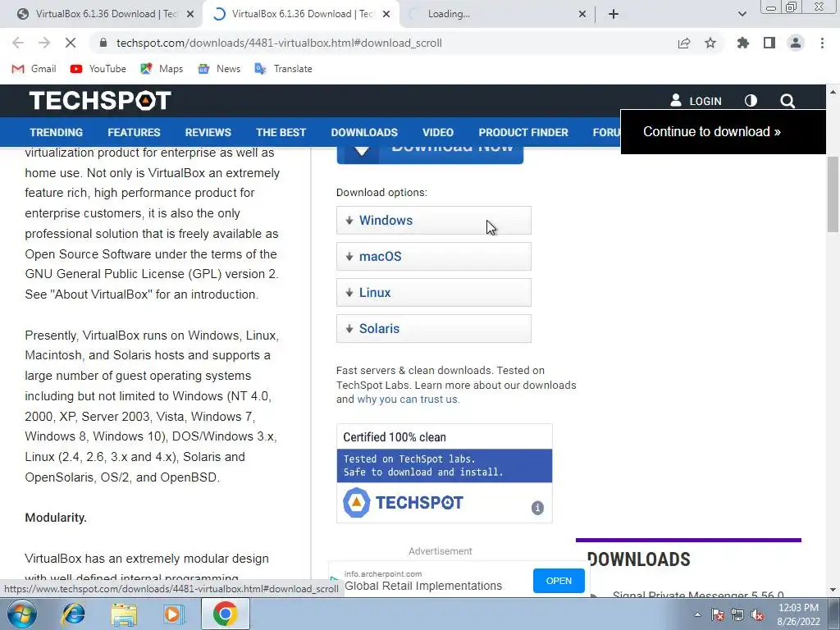
Task: Open the DOWNLOADS menu item
Action: click(x=364, y=132)
